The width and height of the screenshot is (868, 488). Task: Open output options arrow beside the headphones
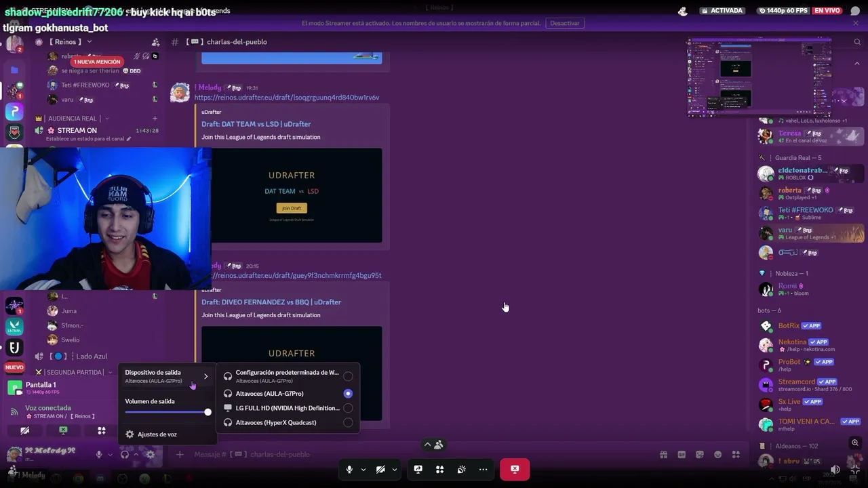136,455
